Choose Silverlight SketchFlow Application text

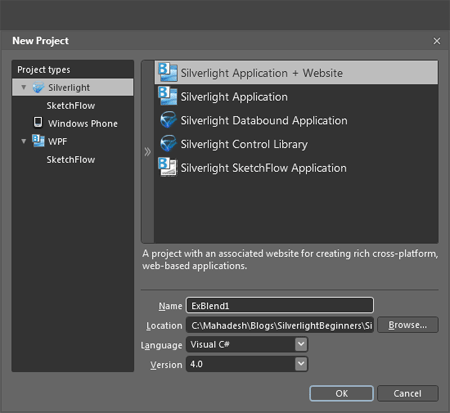[264, 168]
